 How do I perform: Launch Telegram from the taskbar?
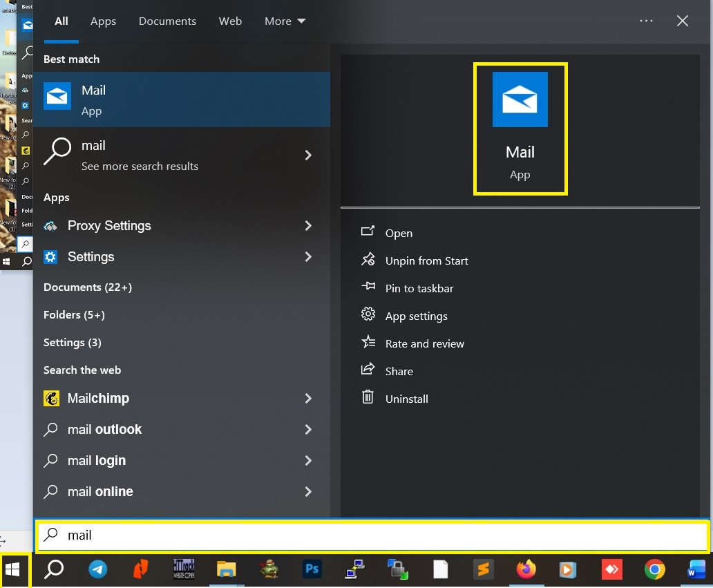(98, 569)
